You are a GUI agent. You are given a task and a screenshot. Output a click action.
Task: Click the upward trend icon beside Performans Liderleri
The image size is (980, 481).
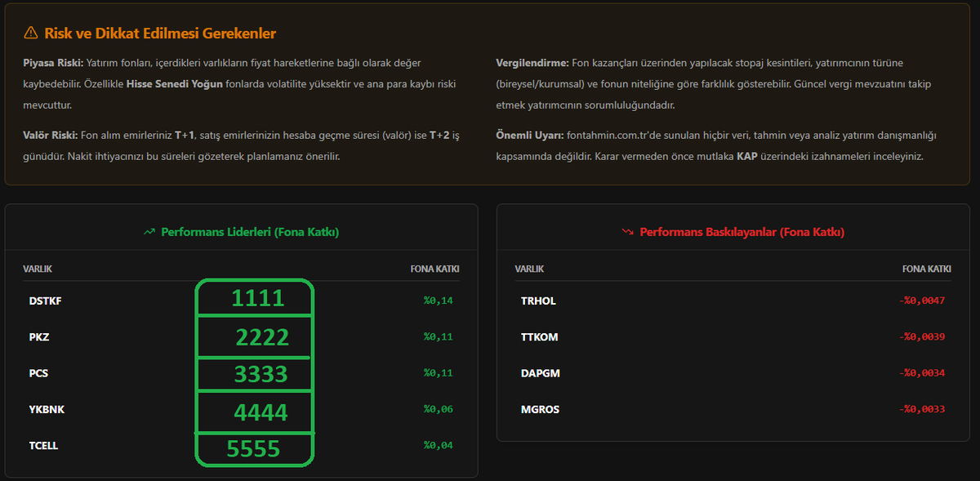tap(149, 232)
